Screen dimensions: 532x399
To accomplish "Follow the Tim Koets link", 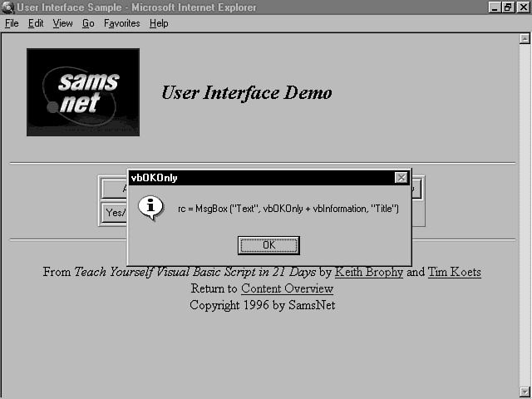I will pos(454,272).
